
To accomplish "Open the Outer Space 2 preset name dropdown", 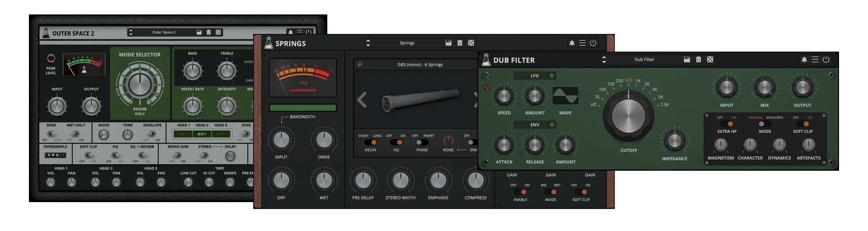I will pyautogui.click(x=164, y=32).
